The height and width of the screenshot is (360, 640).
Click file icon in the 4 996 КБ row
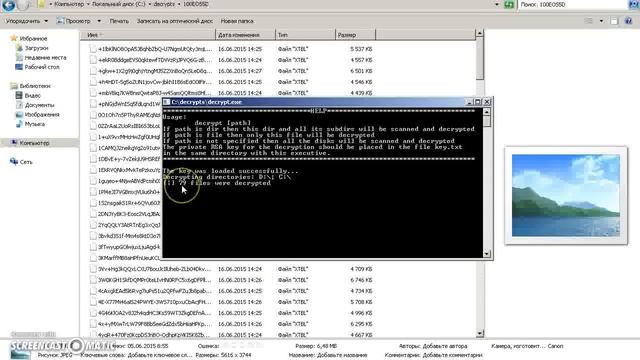(93, 313)
